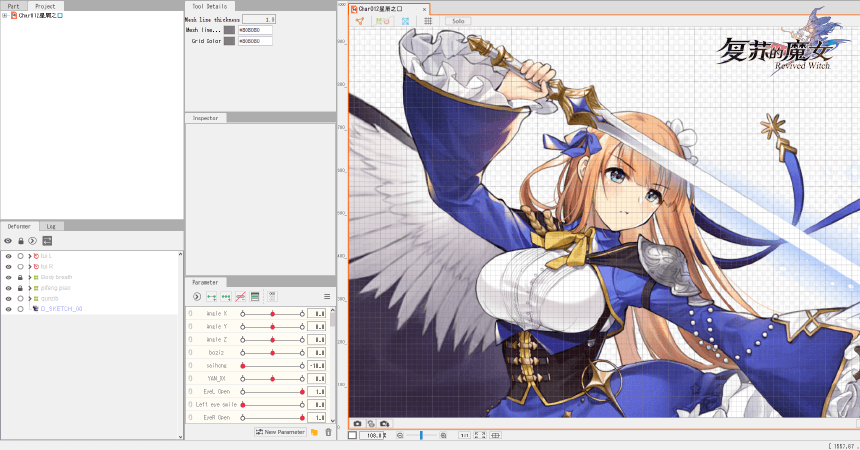Switch to the Part tab
860x450 pixels.
13,6
